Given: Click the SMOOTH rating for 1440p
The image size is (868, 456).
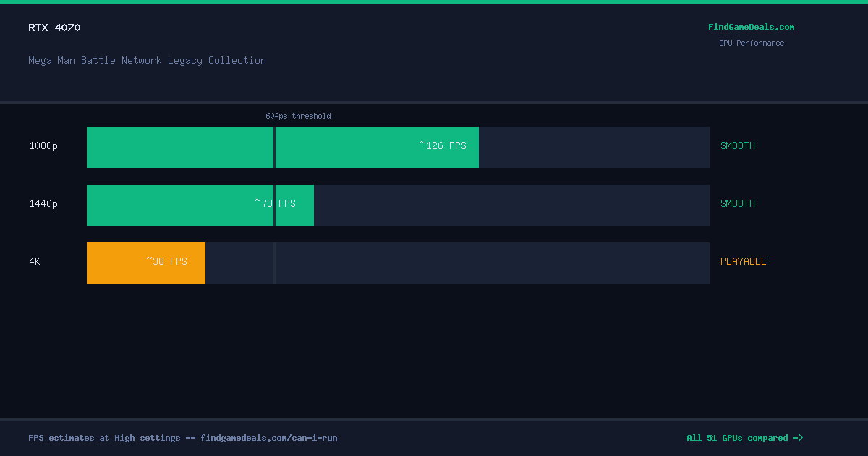Looking at the screenshot, I should 738,203.
